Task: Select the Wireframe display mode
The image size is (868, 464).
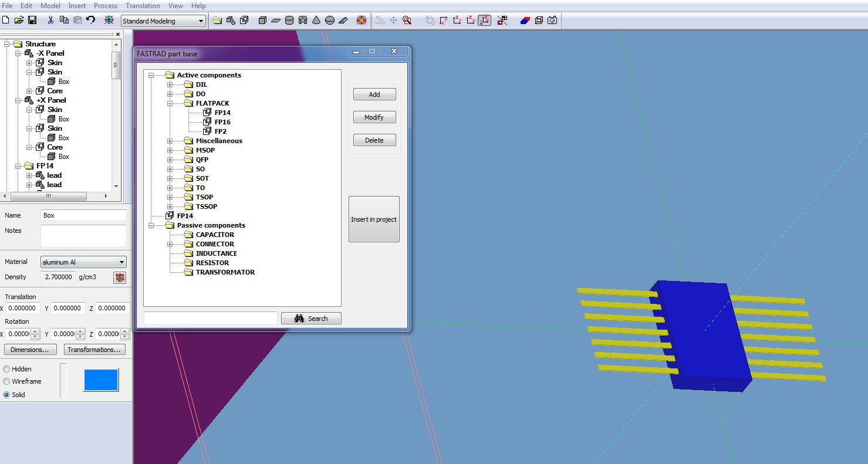Action: (6, 381)
